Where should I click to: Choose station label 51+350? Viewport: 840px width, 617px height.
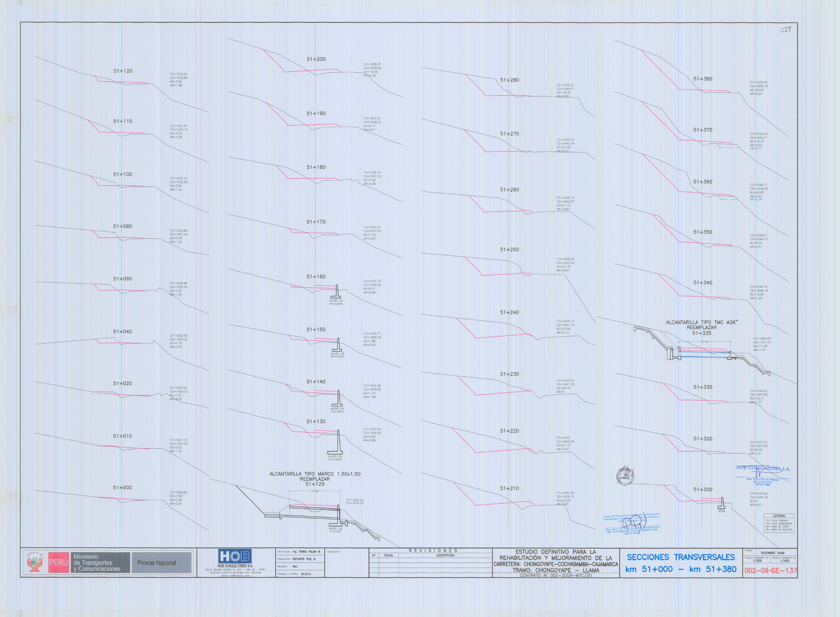point(703,232)
